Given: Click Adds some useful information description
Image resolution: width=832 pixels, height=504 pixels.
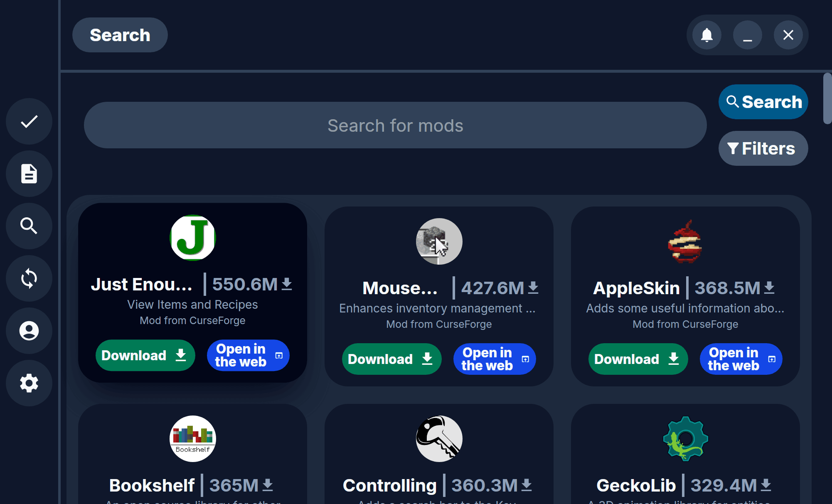Looking at the screenshot, I should tap(685, 308).
